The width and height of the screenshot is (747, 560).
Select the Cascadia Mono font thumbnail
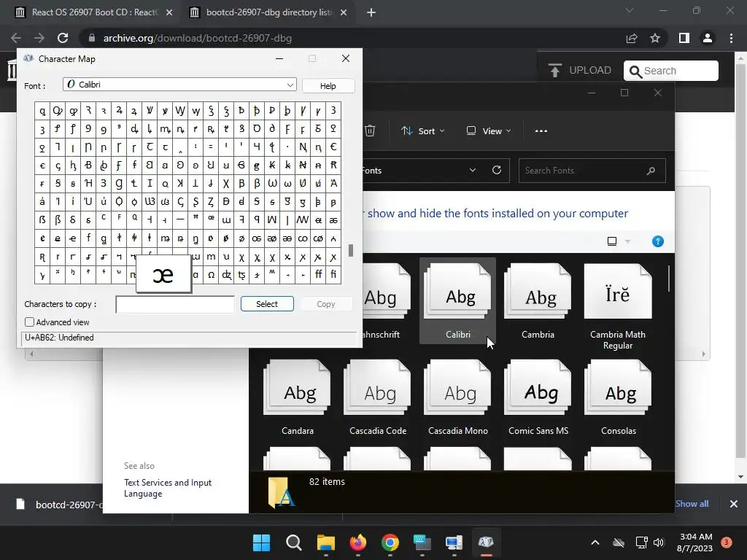click(458, 397)
